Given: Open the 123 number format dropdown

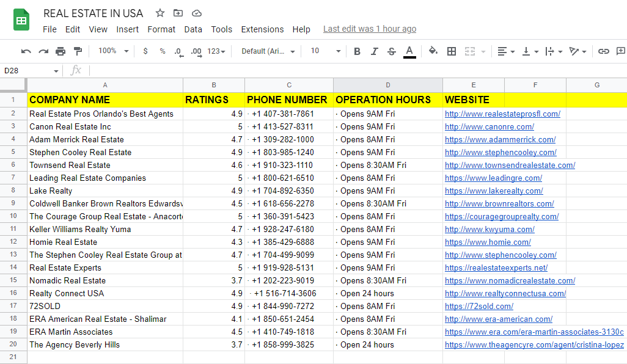Looking at the screenshot, I should (x=216, y=51).
